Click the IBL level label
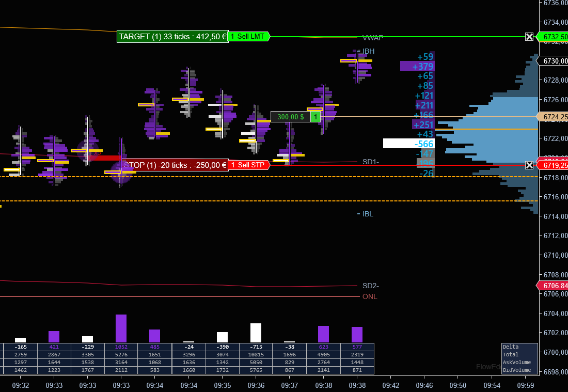Image resolution: width=568 pixels, height=392 pixels. pyautogui.click(x=368, y=214)
